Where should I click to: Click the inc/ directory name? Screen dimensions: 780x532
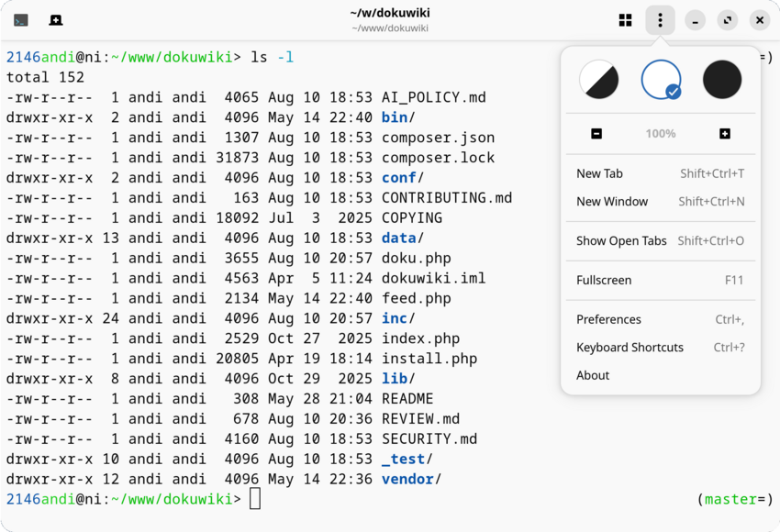pyautogui.click(x=398, y=318)
